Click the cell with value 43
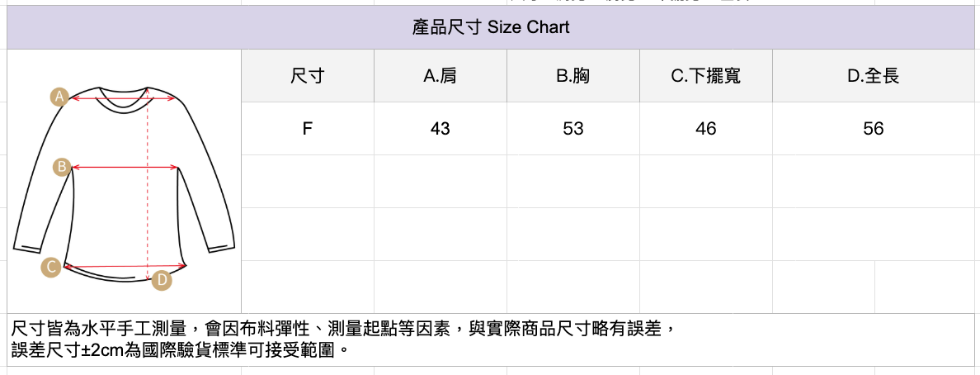 (440, 129)
